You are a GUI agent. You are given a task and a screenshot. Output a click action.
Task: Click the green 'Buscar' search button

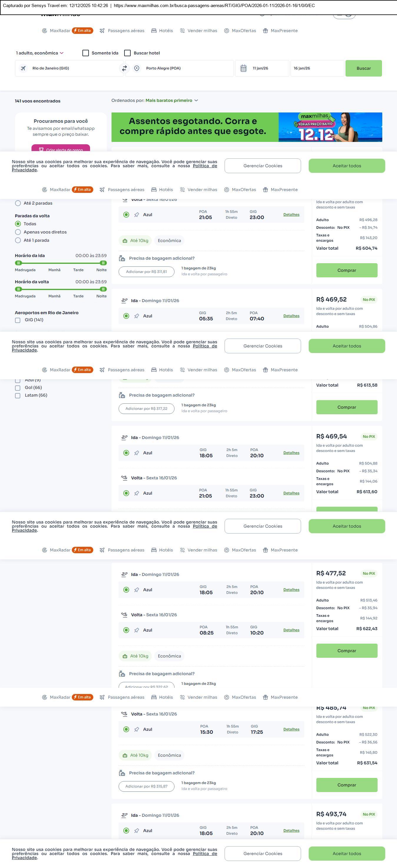[x=363, y=68]
